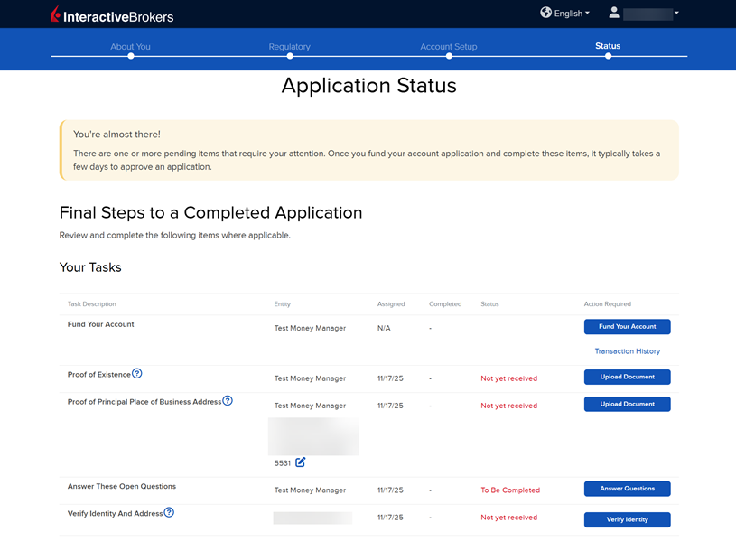Click the edit pencil icon next to 5531
736x560 pixels.
301,462
